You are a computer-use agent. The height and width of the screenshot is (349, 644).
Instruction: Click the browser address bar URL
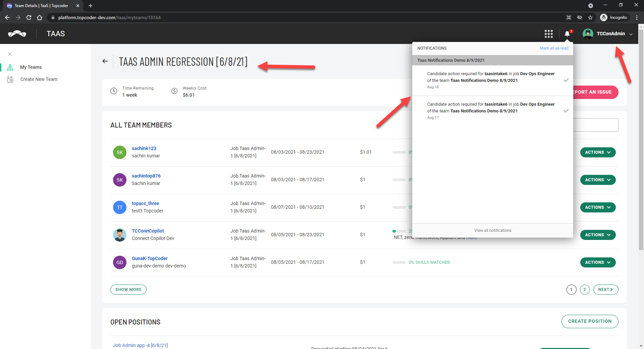109,17
